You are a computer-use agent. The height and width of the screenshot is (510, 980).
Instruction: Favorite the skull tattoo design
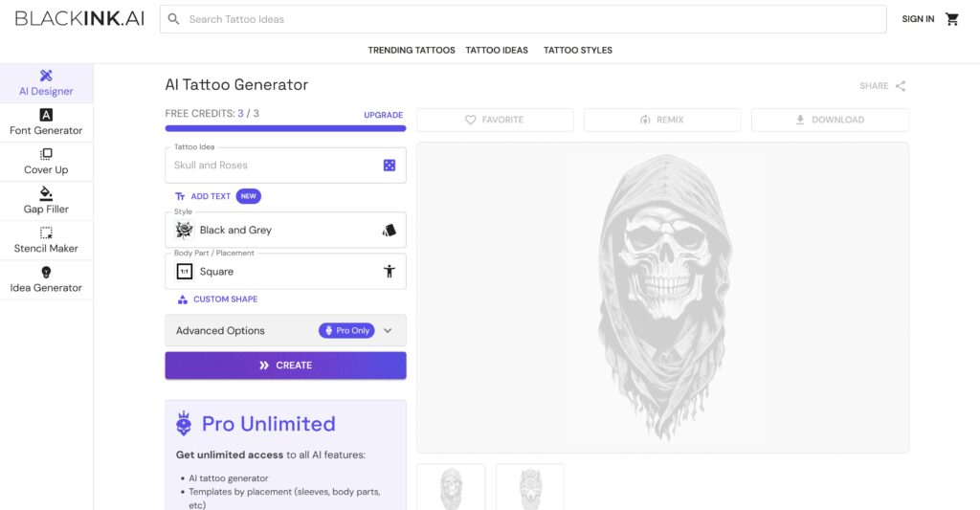click(495, 120)
